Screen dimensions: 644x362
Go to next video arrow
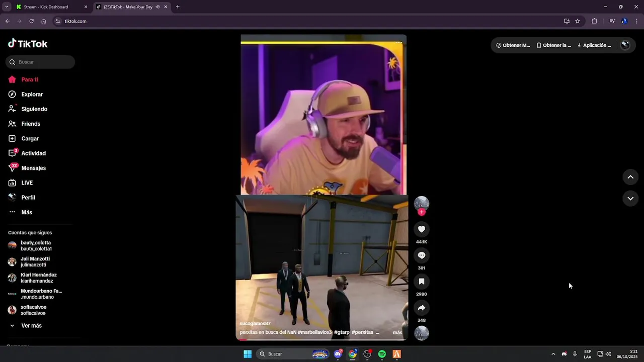(630, 199)
